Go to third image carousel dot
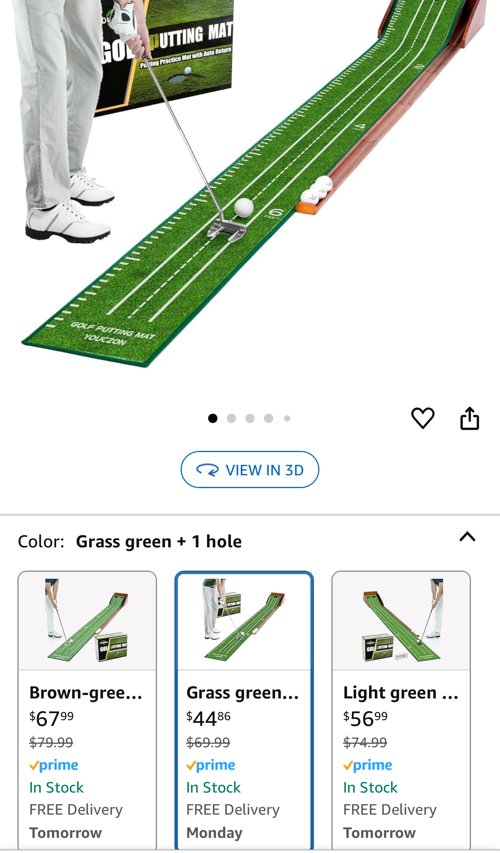500x853 pixels. point(250,418)
